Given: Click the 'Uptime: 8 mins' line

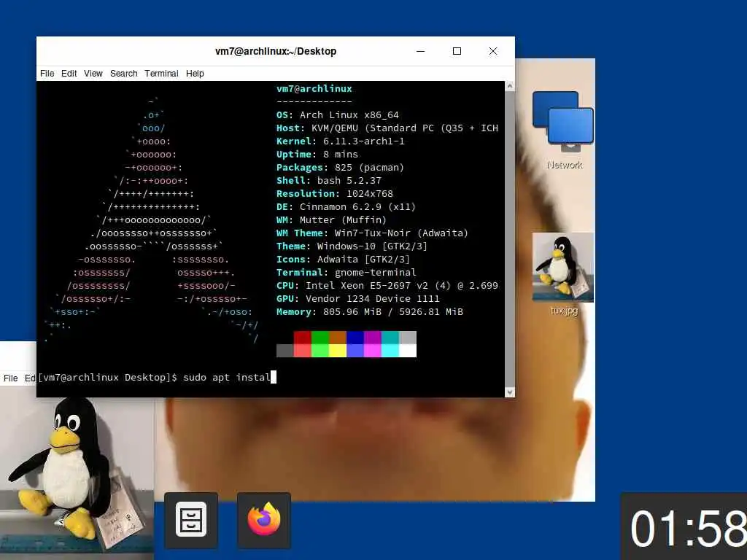Looking at the screenshot, I should click(317, 155).
